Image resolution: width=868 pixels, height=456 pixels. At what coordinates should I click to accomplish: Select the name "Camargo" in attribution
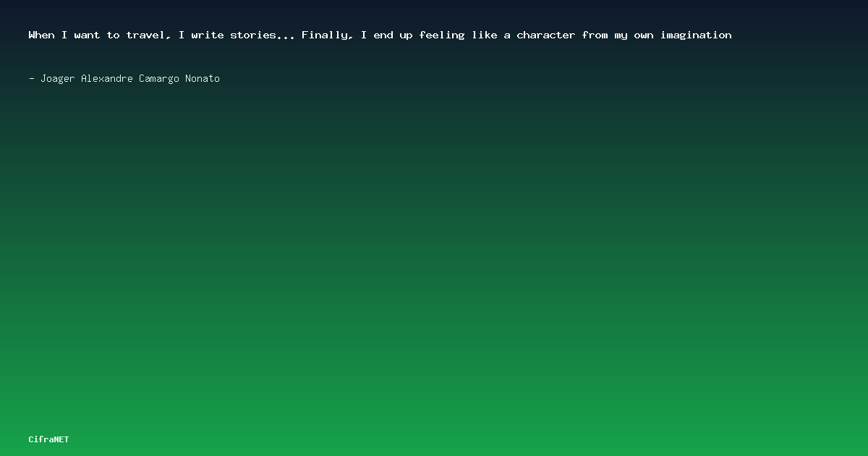click(159, 78)
